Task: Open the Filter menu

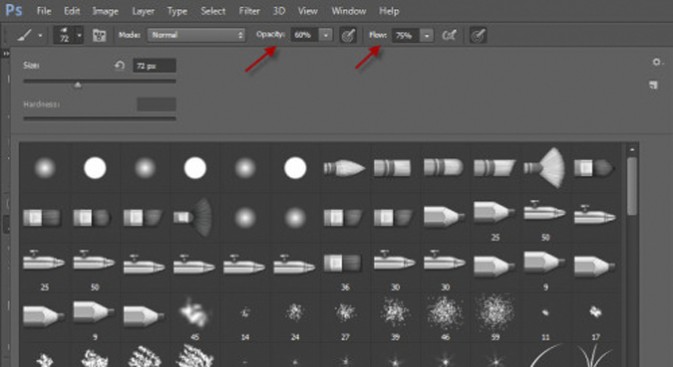Action: click(249, 11)
